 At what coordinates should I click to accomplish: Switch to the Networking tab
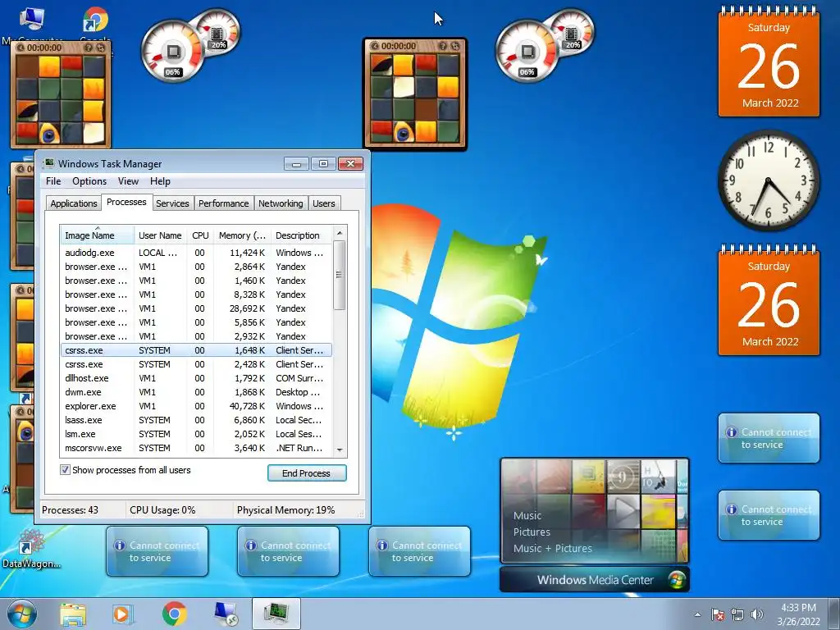point(281,203)
